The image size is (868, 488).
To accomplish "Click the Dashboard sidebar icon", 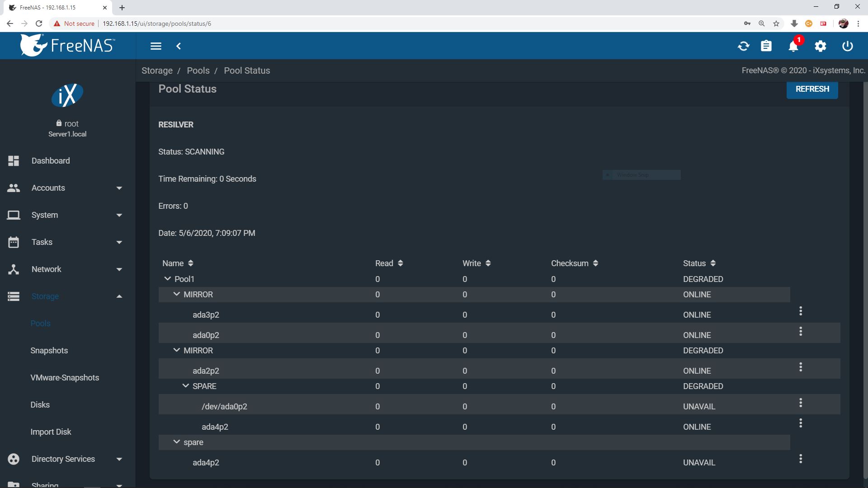I will click(14, 161).
